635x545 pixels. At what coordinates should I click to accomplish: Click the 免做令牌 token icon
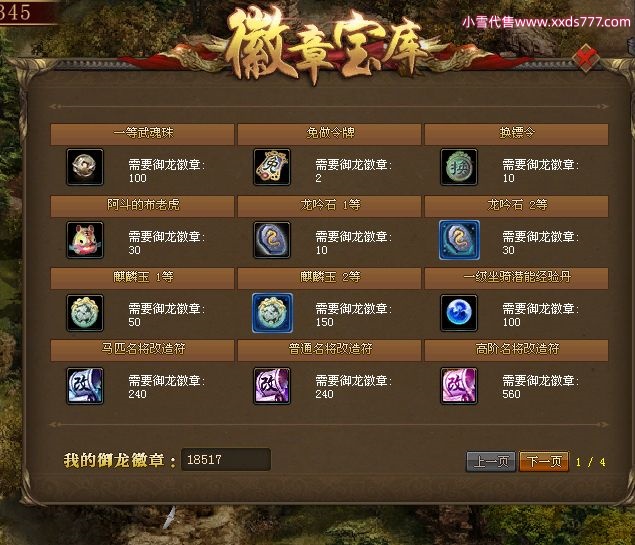(272, 167)
